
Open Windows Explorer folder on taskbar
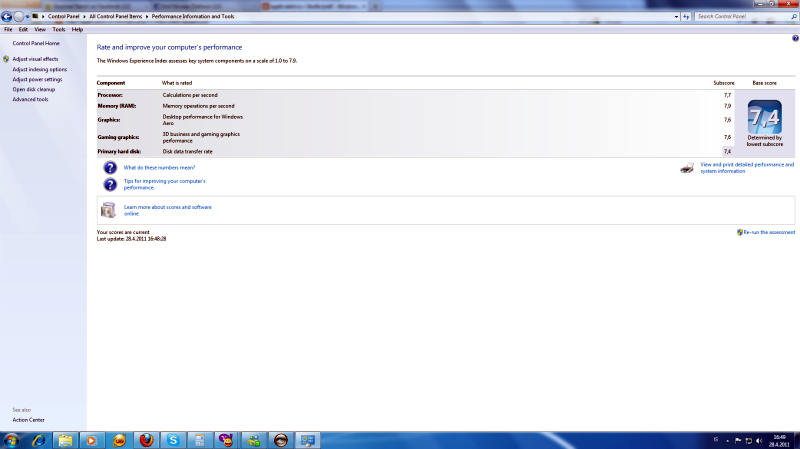(64, 439)
